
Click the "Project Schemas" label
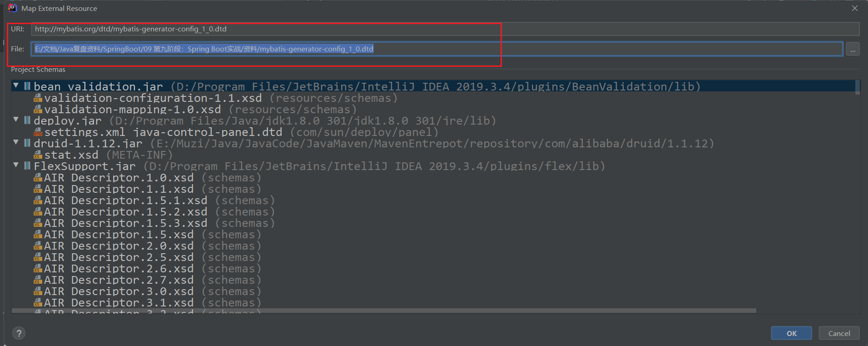coord(38,70)
